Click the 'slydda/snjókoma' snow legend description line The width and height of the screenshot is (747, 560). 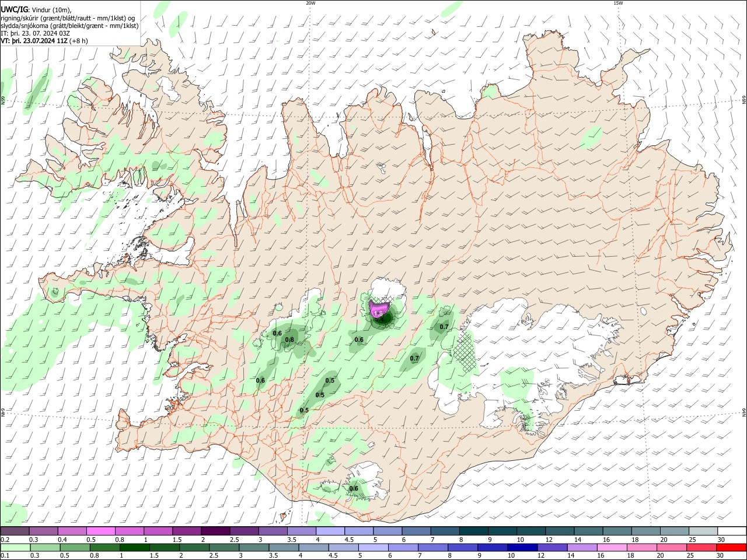(69, 26)
